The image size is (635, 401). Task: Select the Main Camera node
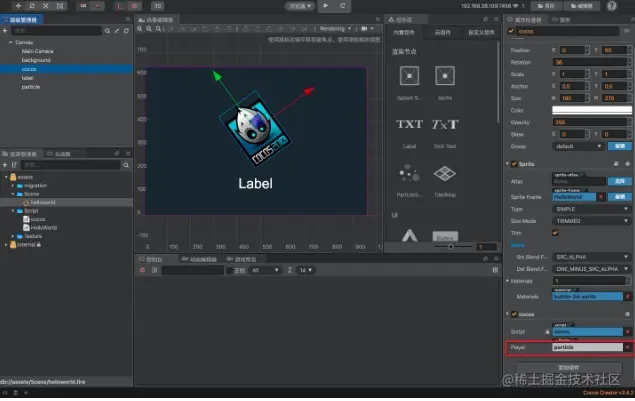(x=37, y=51)
